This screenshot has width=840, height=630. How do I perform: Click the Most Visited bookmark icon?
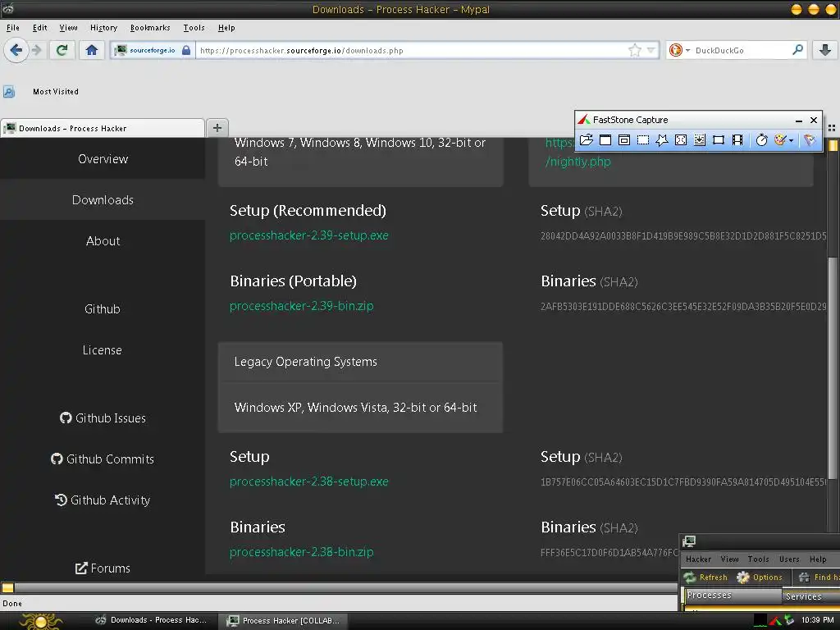pos(8,92)
